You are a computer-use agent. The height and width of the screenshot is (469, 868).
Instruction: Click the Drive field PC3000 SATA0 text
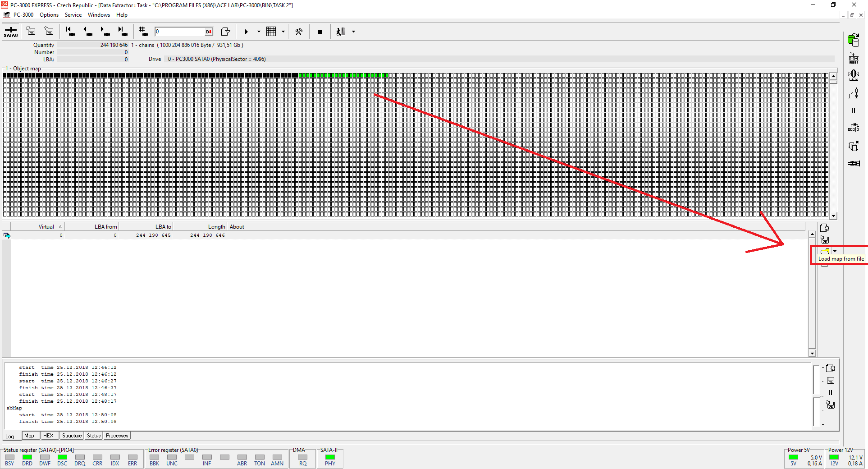click(x=217, y=59)
